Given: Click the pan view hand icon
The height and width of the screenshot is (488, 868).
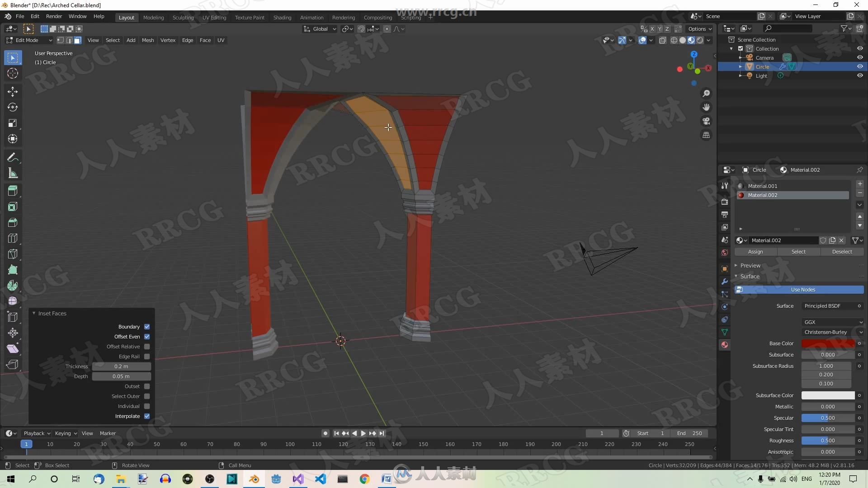Looking at the screenshot, I should coord(706,108).
